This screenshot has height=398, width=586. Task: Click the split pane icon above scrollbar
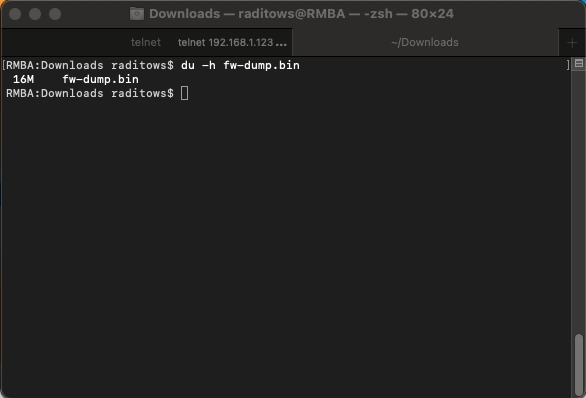(579, 64)
